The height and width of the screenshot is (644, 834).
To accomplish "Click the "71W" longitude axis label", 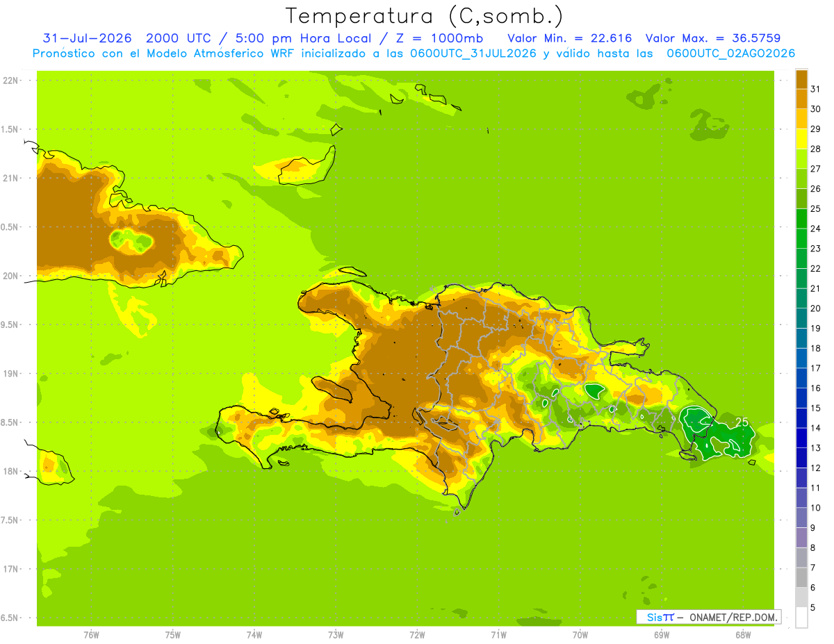I will (498, 634).
